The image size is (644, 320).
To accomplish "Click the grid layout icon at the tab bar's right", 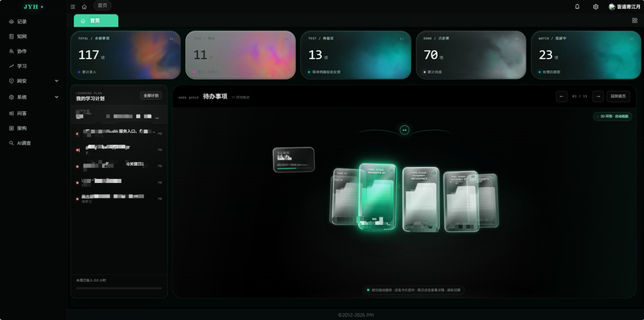I will pyautogui.click(x=634, y=21).
